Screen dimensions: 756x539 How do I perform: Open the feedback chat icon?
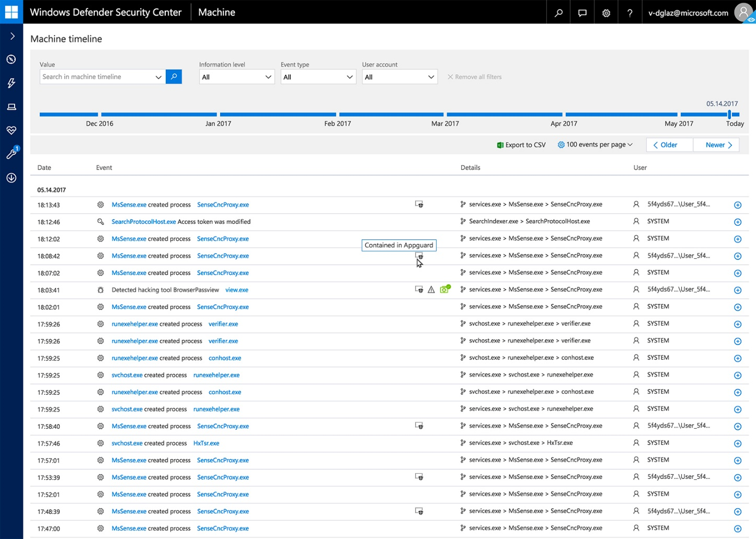coord(582,13)
